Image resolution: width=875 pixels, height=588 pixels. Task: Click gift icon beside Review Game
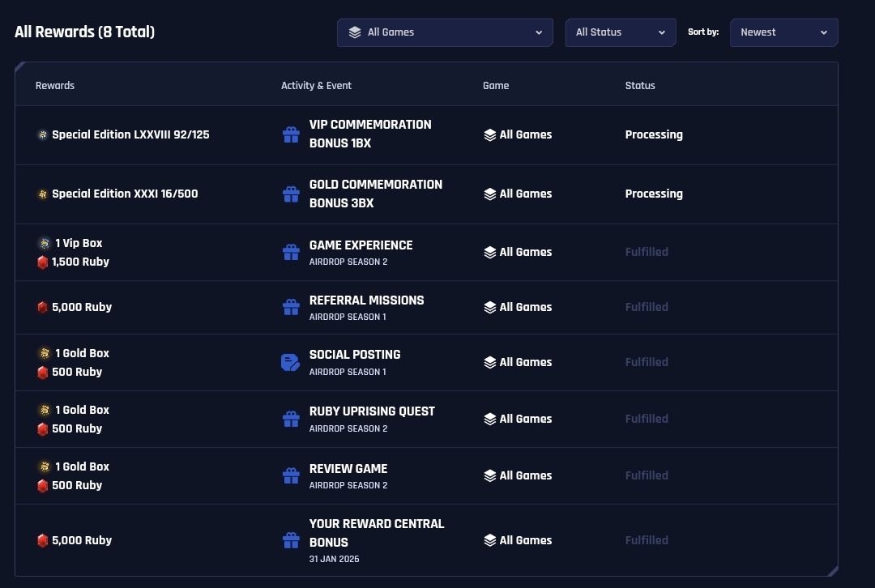click(x=291, y=476)
